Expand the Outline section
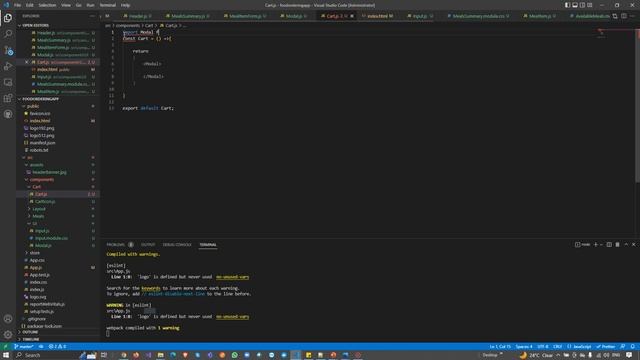Screen dimensions: 640x360 [30, 332]
